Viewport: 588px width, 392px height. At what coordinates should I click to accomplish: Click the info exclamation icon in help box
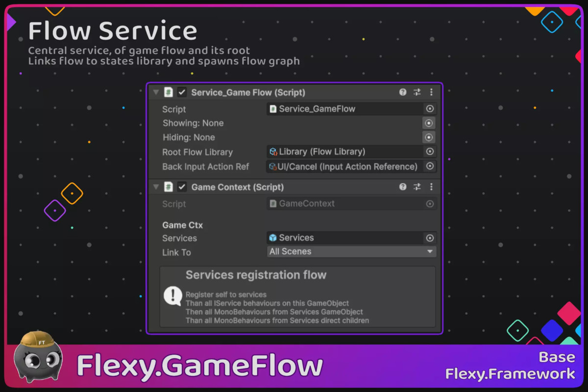[172, 296]
